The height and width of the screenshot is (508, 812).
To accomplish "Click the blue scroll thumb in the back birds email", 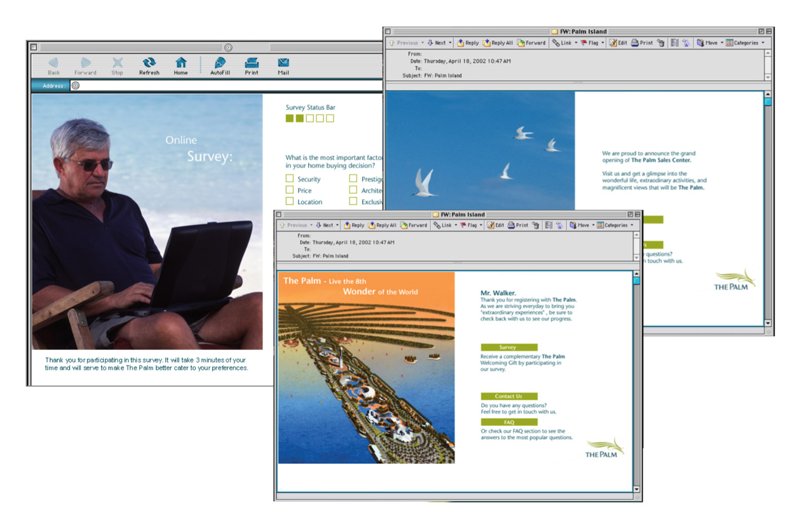I will 767,102.
